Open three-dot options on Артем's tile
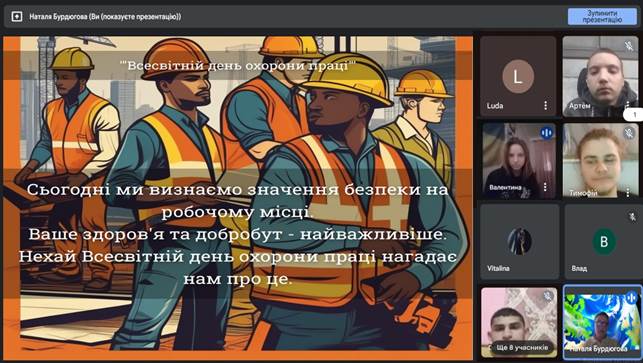 coord(628,105)
